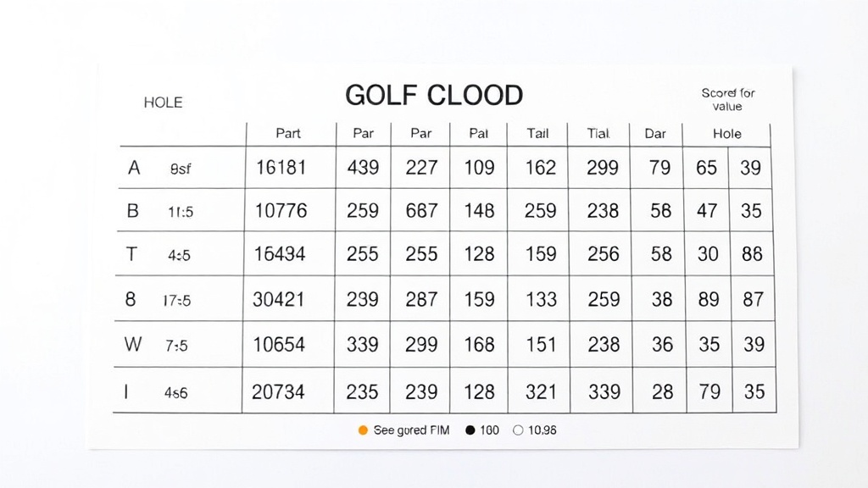Click the Dar column header

655,134
